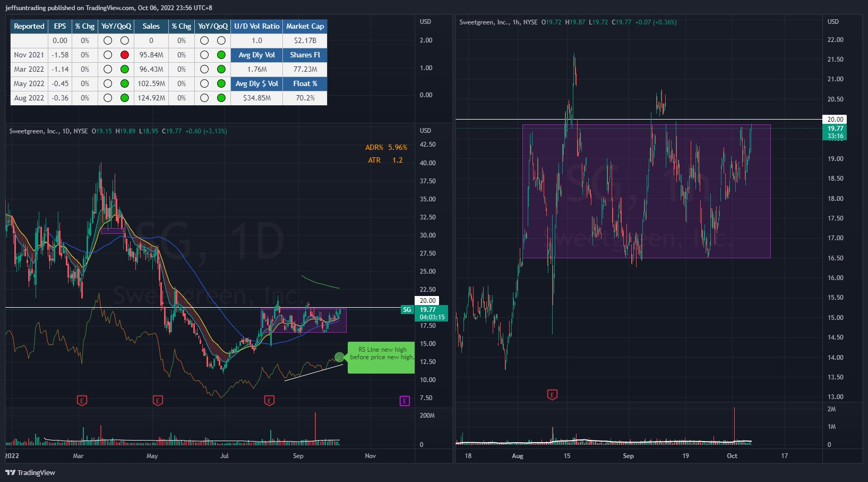
Task: Click the ADR% 5.96% indicator text
Action: point(386,147)
